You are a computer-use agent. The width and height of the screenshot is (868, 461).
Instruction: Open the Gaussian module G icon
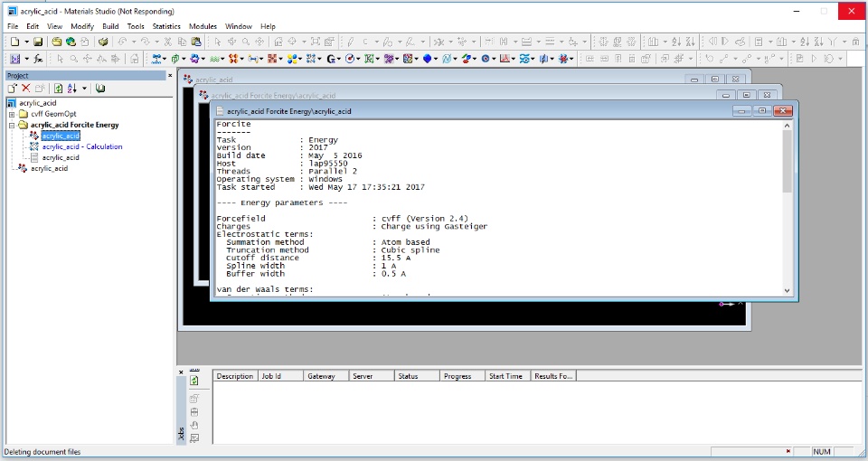[331, 59]
